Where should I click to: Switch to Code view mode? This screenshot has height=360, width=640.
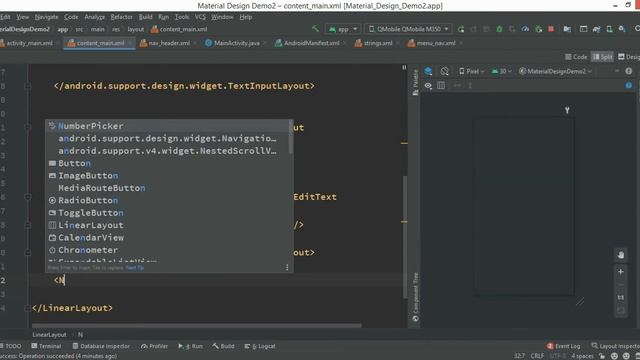576,57
